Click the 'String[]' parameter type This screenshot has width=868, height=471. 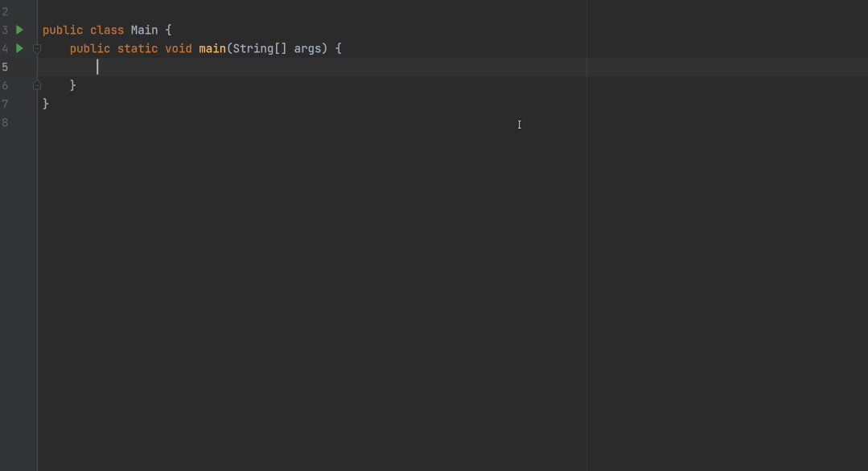coord(259,48)
